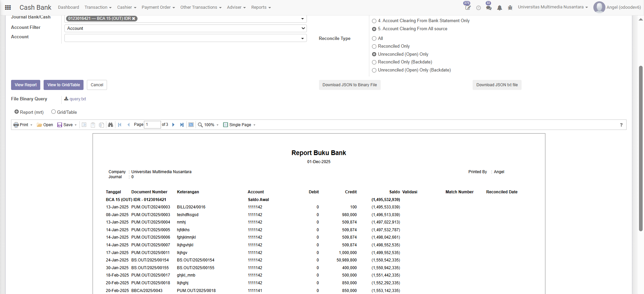Go to next report page arrow
This screenshot has width=644, height=294.
173,125
